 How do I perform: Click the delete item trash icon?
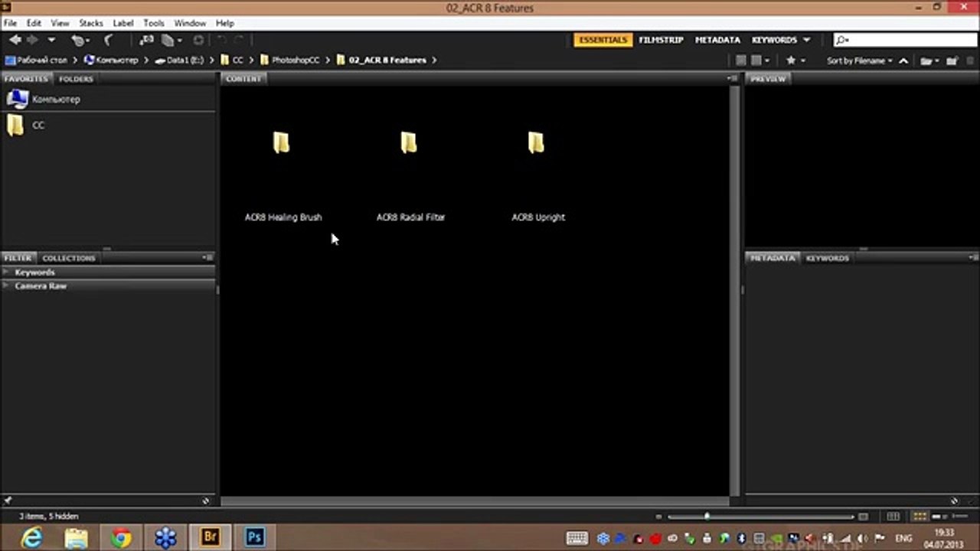[x=970, y=60]
